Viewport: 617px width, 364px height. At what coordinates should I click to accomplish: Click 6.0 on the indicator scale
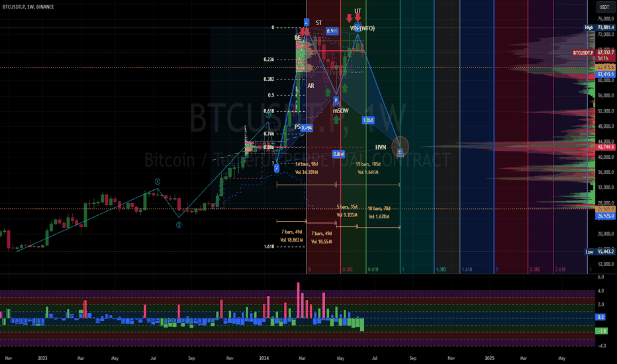600,277
